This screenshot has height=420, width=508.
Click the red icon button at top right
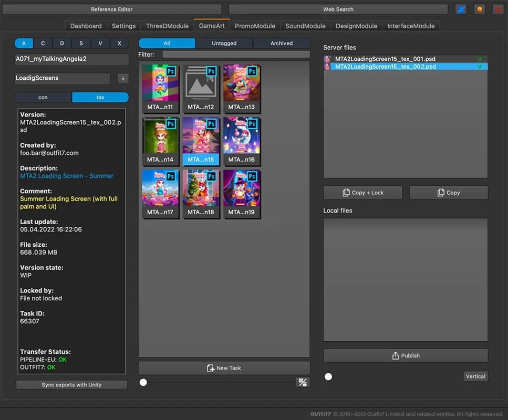(x=497, y=9)
